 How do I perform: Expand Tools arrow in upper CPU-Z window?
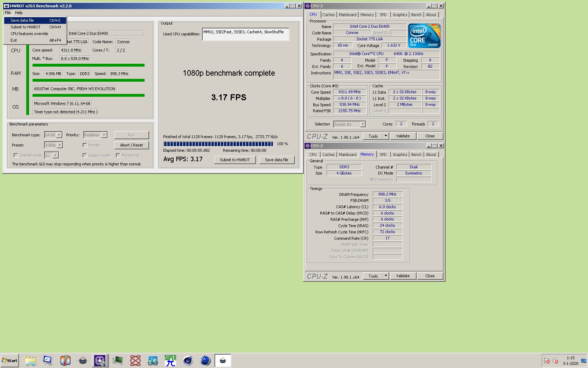pyautogui.click(x=386, y=136)
